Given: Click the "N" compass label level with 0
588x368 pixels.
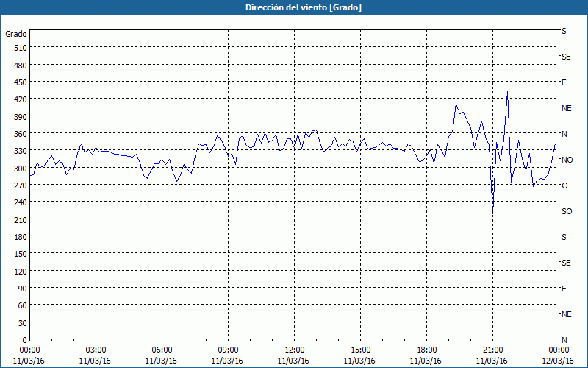Looking at the screenshot, I should [x=564, y=340].
